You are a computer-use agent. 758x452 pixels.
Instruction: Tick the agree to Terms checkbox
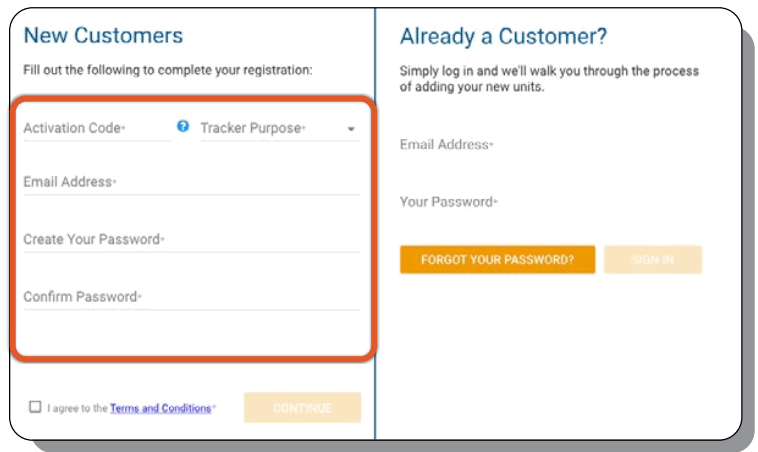35,407
